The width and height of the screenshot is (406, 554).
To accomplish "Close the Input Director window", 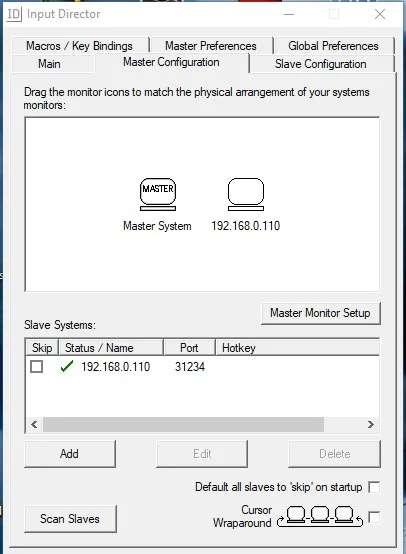I will coord(380,14).
